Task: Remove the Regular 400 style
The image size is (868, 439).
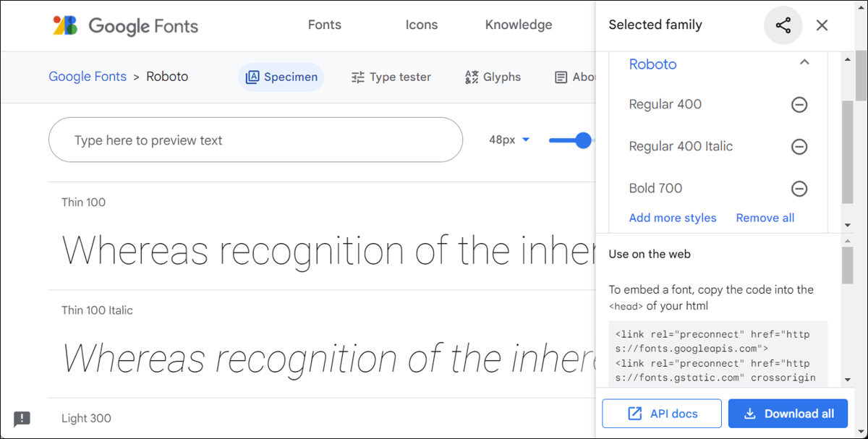Action: 799,105
